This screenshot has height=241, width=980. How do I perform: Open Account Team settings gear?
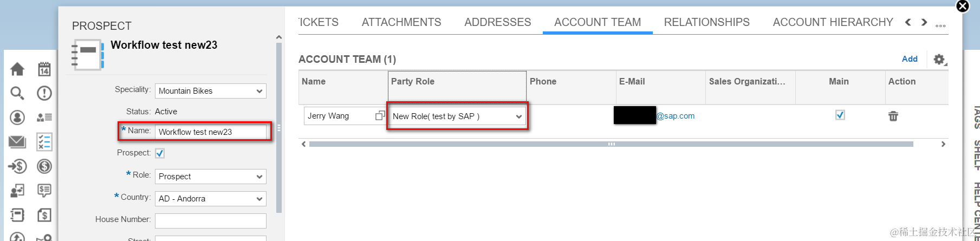point(939,59)
